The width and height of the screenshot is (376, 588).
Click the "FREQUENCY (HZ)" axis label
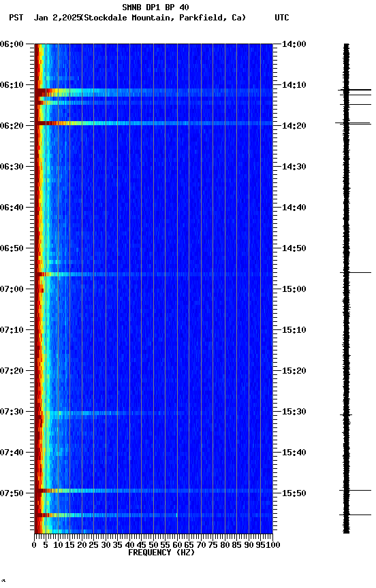click(161, 553)
